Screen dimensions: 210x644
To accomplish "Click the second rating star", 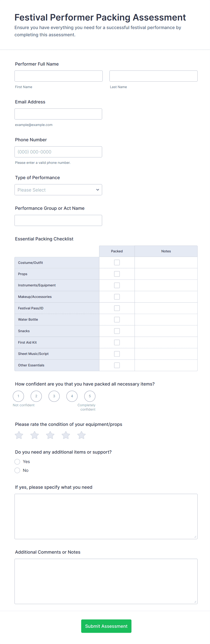I will pos(35,435).
